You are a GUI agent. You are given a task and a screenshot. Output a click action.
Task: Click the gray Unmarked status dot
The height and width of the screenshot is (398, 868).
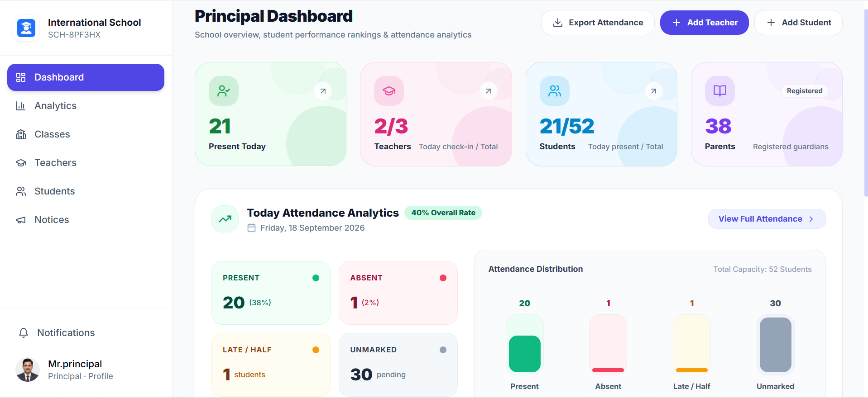(x=443, y=350)
